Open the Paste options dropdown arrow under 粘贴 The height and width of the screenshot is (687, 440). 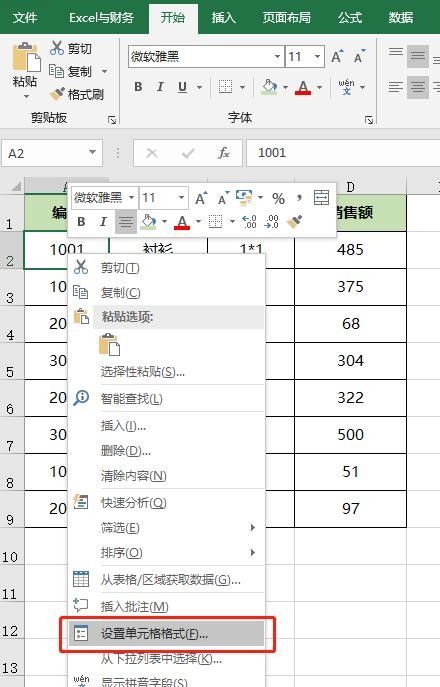25,96
